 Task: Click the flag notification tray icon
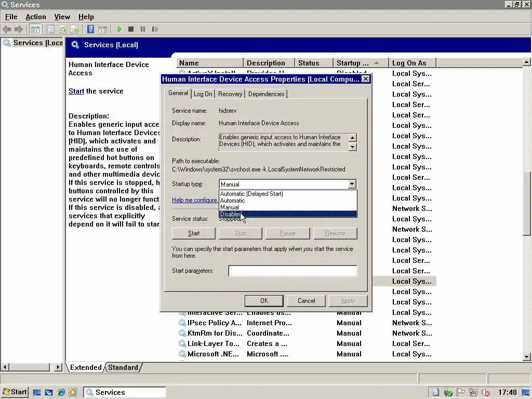[460, 393]
